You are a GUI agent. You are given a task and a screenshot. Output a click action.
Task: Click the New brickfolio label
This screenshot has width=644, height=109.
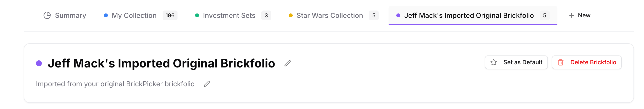click(x=584, y=15)
